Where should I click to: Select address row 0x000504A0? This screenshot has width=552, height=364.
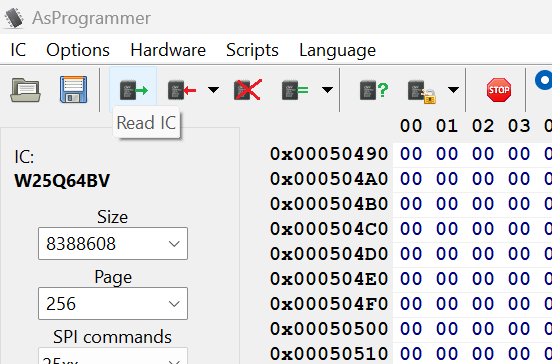click(x=329, y=179)
